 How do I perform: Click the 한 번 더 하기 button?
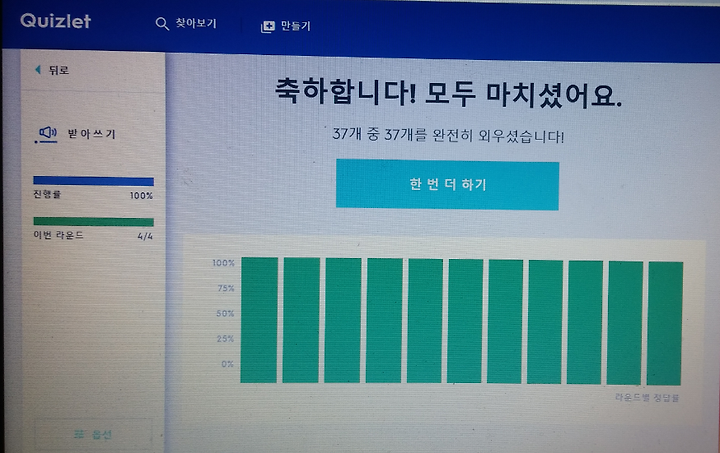pos(447,185)
